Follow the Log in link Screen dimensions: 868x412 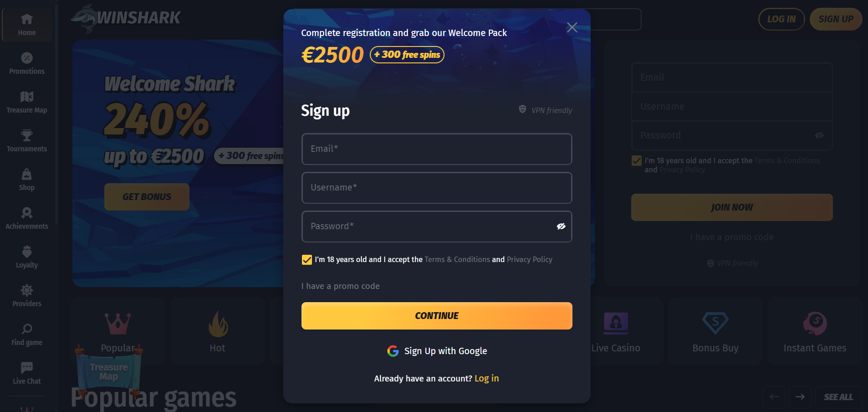coord(486,378)
